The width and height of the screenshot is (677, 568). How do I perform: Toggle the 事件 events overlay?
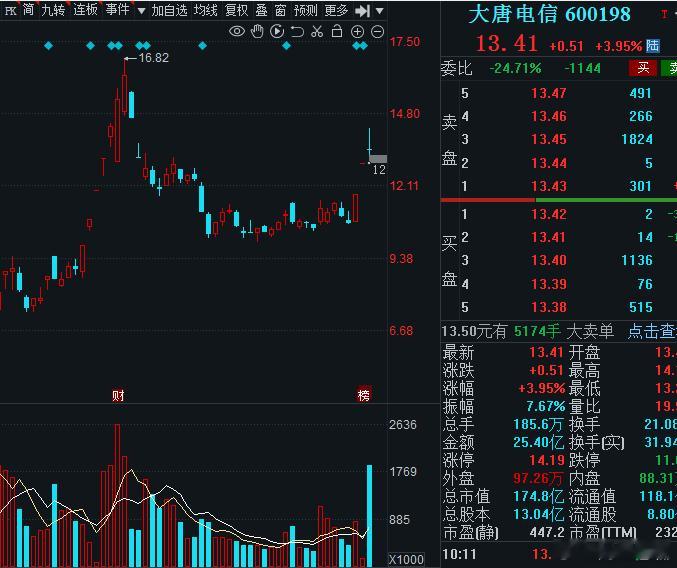(117, 10)
